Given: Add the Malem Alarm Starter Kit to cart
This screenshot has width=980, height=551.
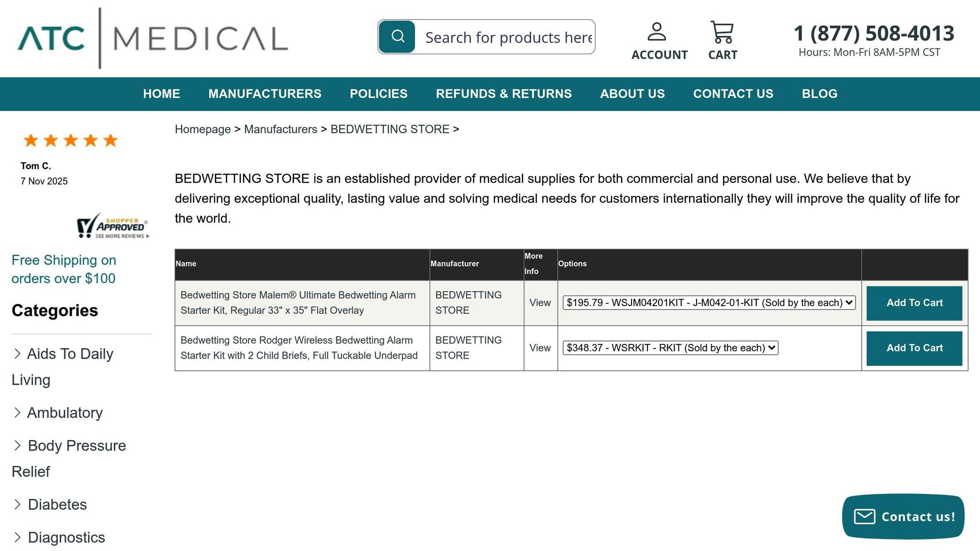Looking at the screenshot, I should 914,303.
